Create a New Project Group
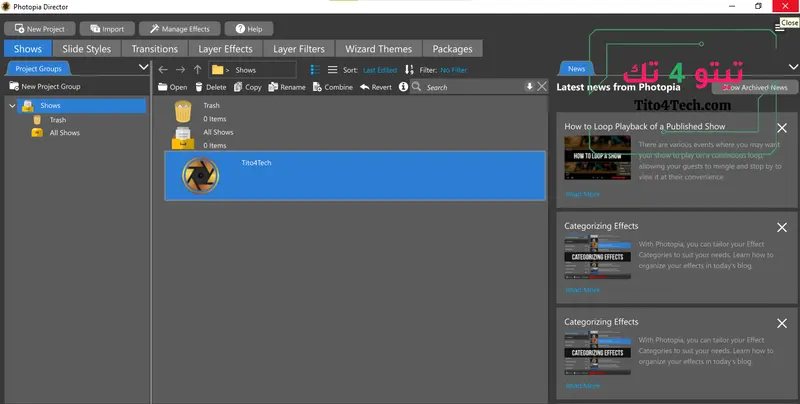The width and height of the screenshot is (800, 404). 45,86
